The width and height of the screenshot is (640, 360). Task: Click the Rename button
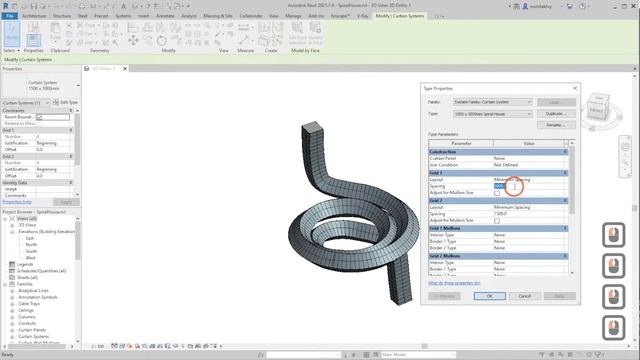(556, 125)
